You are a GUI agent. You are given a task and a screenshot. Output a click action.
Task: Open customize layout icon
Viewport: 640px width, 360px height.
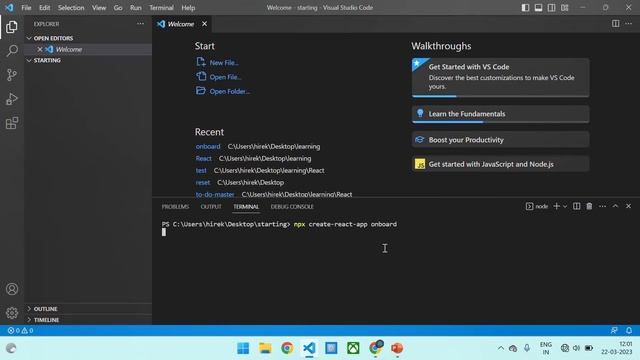coord(564,7)
